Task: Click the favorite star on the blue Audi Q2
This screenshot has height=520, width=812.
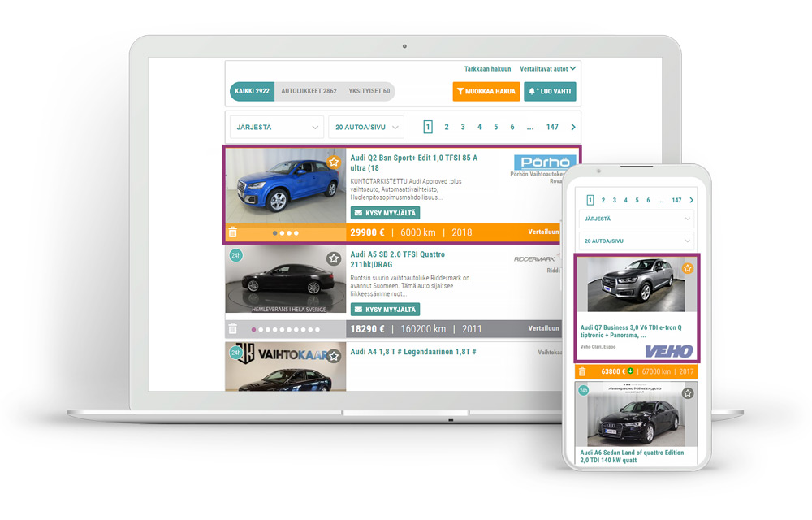Action: pos(334,162)
